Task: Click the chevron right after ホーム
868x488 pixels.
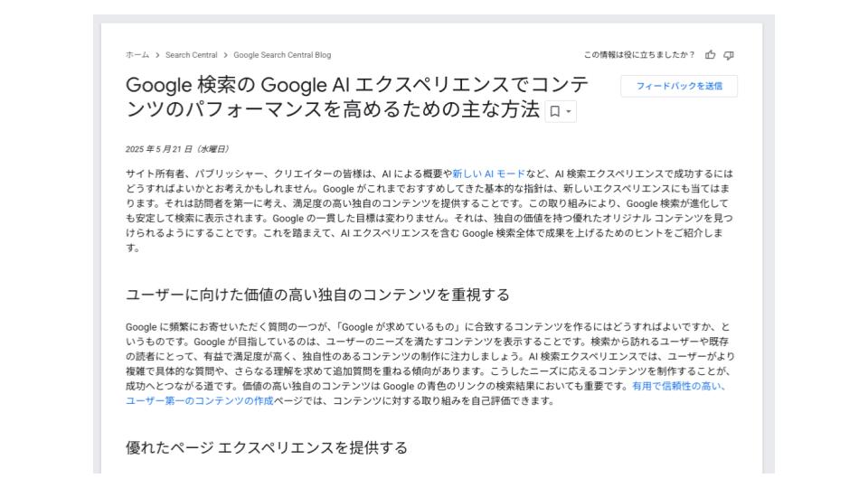Action: (x=157, y=55)
